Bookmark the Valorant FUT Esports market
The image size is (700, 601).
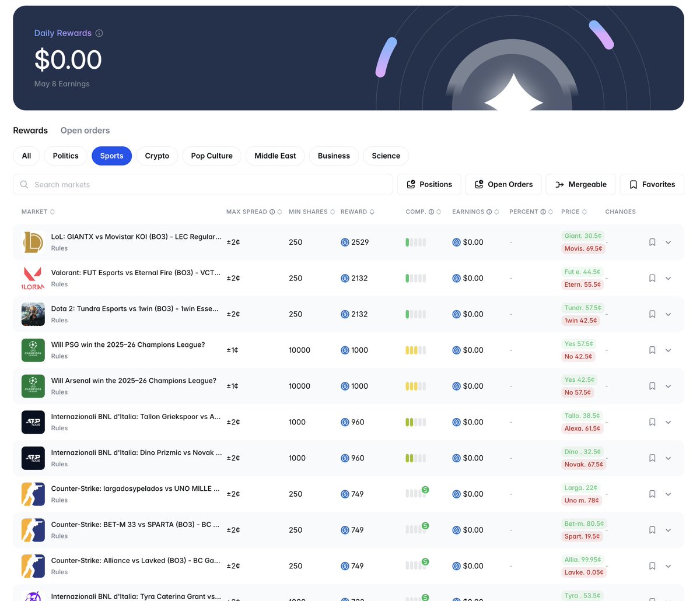click(652, 279)
